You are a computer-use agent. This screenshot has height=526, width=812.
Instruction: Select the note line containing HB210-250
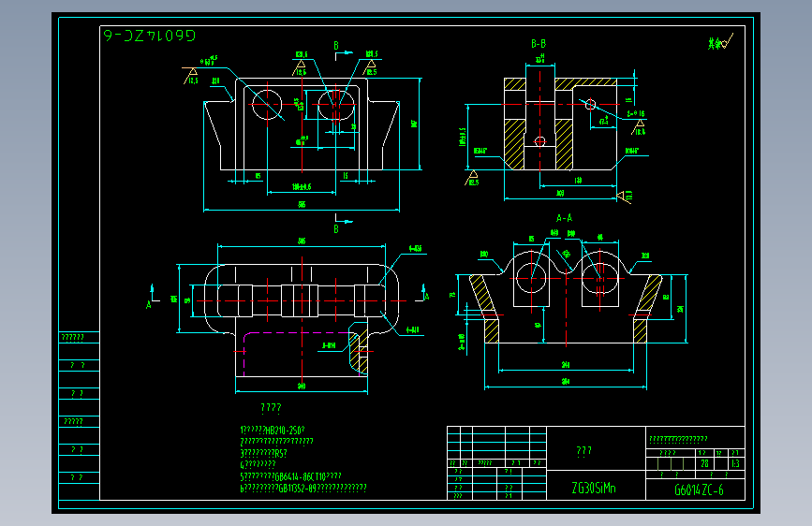(x=273, y=430)
